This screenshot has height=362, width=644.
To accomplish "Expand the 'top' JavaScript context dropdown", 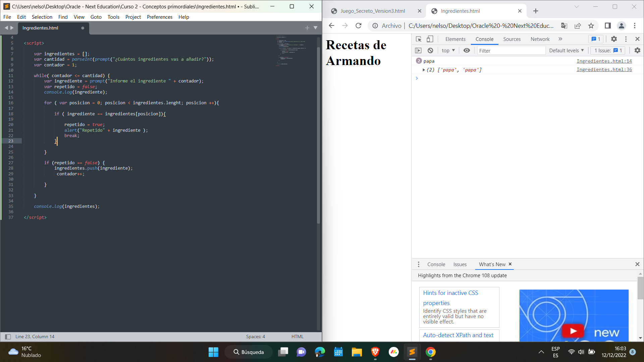I will [x=448, y=51].
